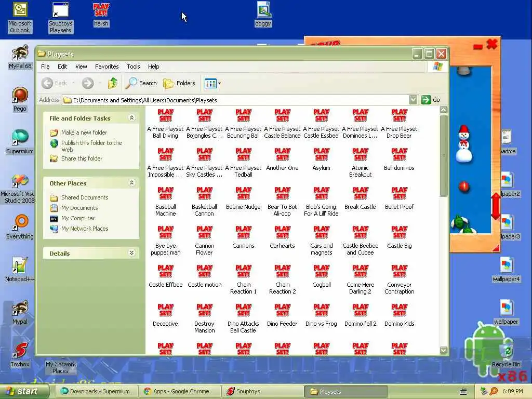The image size is (532, 399).
Task: Click the red minimize bar in Souptoys window
Action: click(x=478, y=47)
